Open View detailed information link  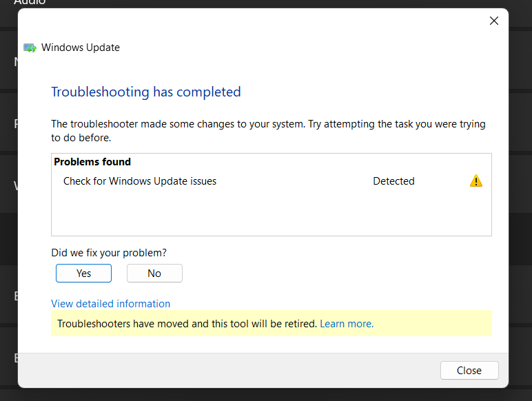[111, 304]
